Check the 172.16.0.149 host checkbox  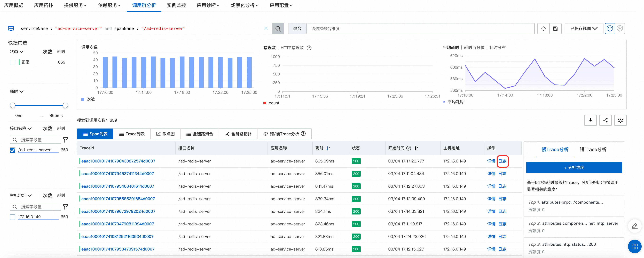click(x=12, y=217)
